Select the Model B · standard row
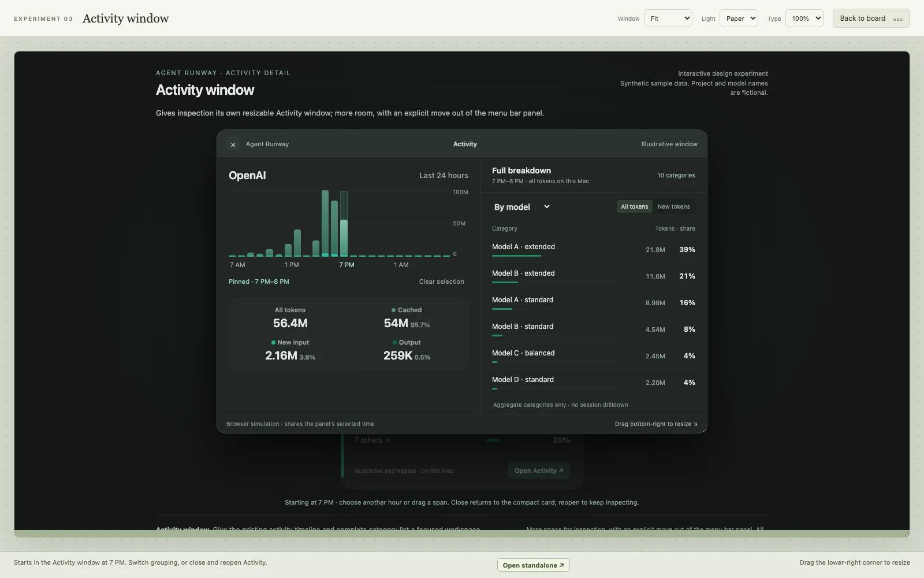Screen dimensions: 924x578 594,329
